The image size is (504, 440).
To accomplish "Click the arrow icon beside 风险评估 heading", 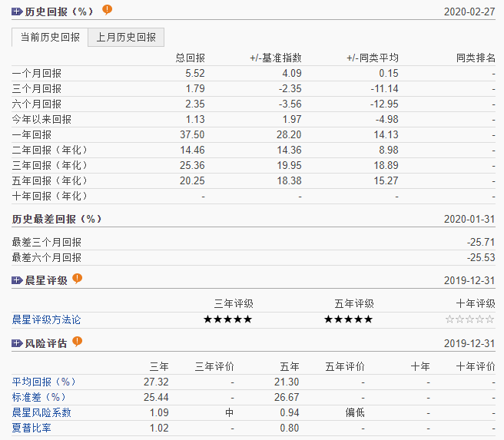I will pos(17,343).
